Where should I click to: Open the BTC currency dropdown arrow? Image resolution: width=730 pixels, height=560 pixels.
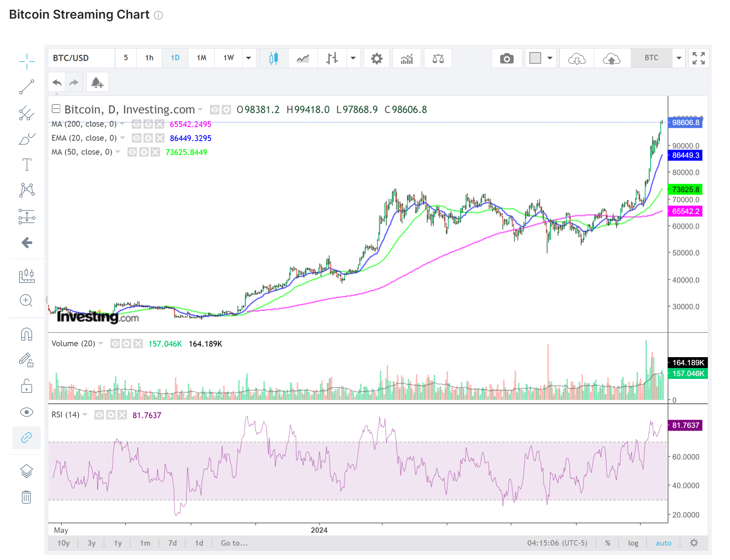[679, 58]
